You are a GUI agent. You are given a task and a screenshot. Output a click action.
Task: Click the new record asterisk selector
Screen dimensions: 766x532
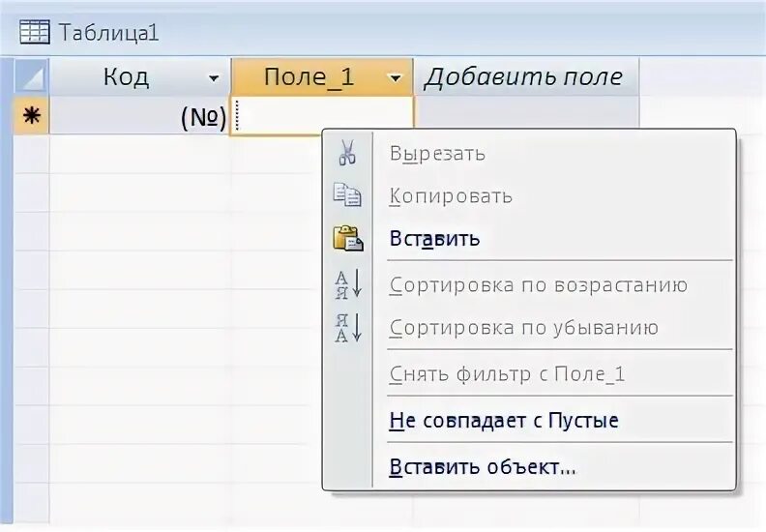(x=32, y=117)
